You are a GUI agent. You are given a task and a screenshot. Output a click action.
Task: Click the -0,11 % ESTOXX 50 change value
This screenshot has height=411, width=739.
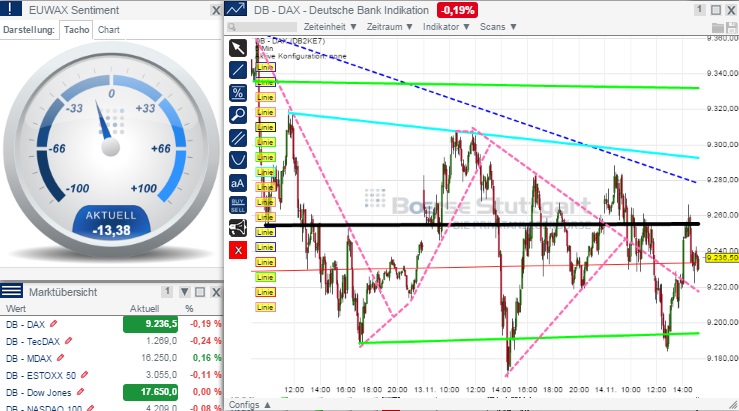pyautogui.click(x=205, y=375)
